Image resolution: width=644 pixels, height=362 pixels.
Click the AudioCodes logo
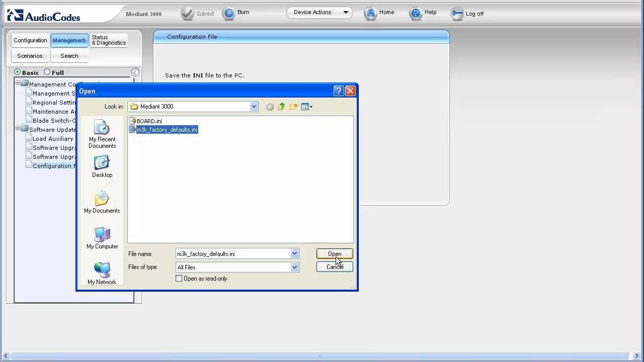(x=44, y=16)
